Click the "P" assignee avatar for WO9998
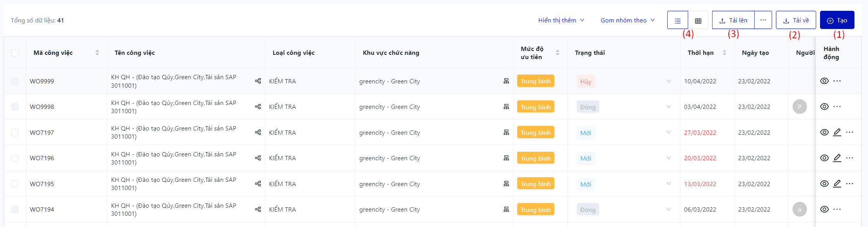This screenshot has height=227, width=868. pyautogui.click(x=800, y=107)
